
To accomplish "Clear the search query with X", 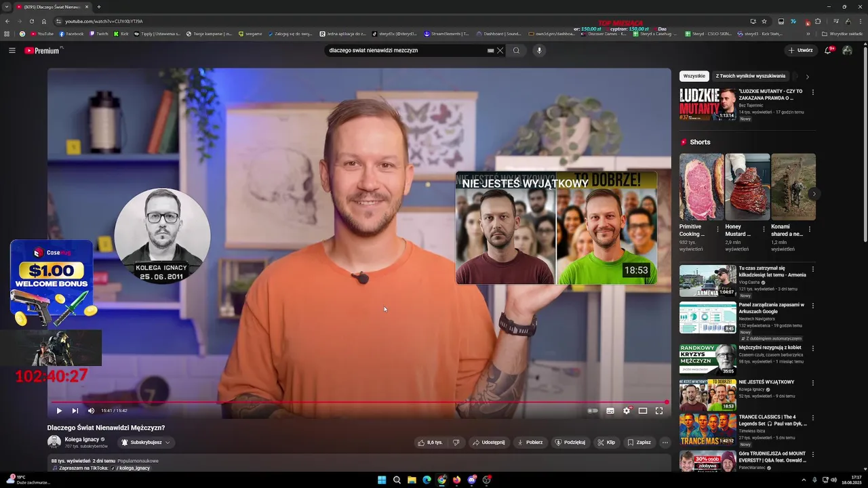I will [500, 50].
